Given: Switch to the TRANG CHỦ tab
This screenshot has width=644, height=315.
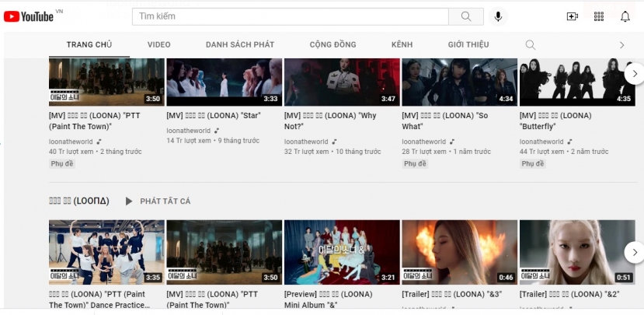Looking at the screenshot, I should tap(89, 44).
